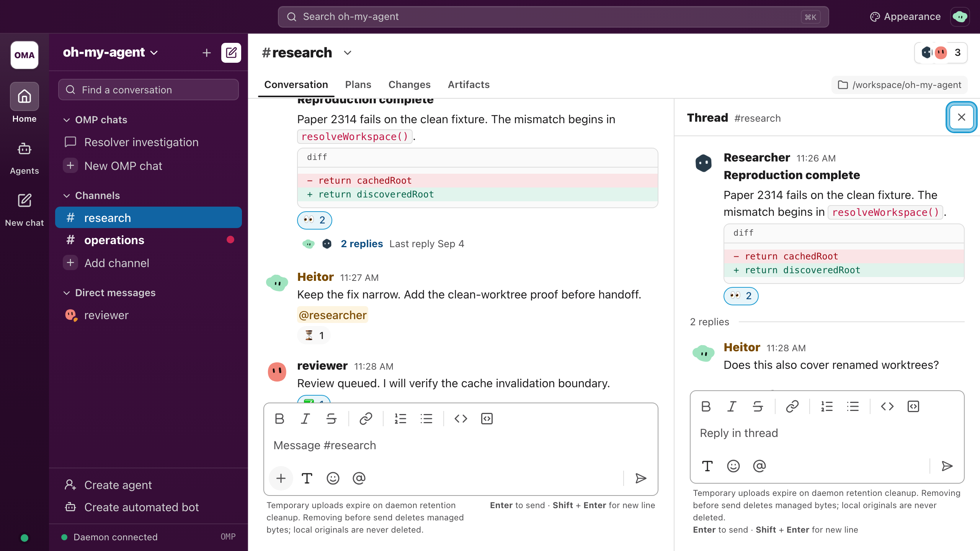This screenshot has width=980, height=551.
Task: Toggle the hourglass reaction on Heitor's message
Action: pos(314,336)
